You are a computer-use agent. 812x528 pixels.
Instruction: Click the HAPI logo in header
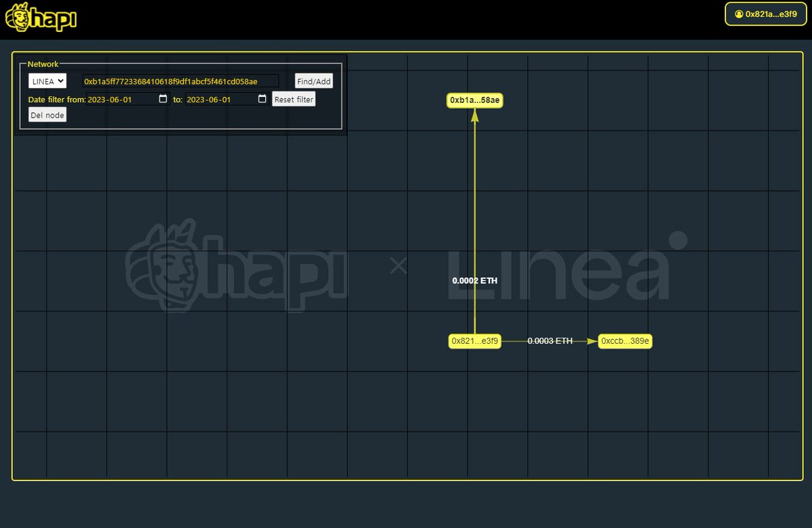pyautogui.click(x=41, y=18)
